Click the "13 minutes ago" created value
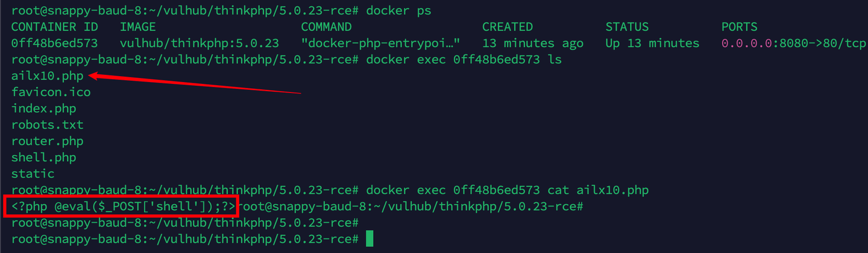The image size is (868, 253). click(532, 43)
